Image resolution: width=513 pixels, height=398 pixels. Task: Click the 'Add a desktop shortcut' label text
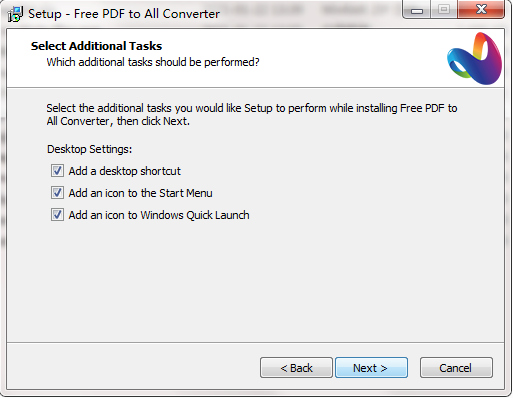tap(125, 171)
